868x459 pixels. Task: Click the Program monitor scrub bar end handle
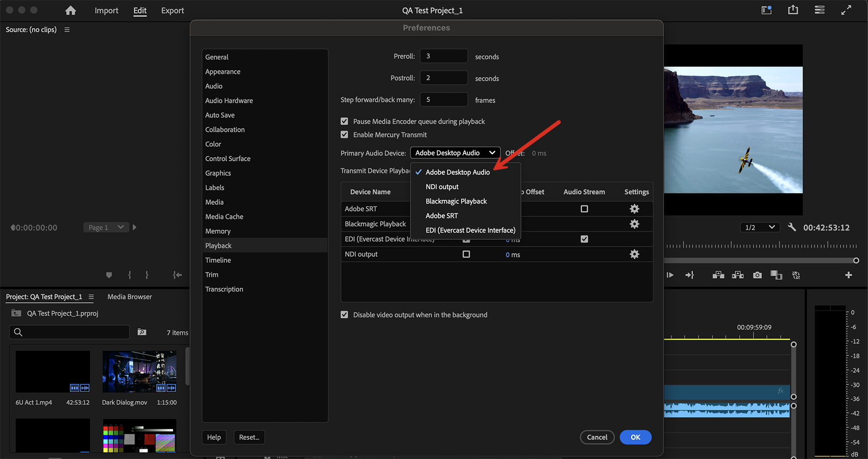(856, 261)
